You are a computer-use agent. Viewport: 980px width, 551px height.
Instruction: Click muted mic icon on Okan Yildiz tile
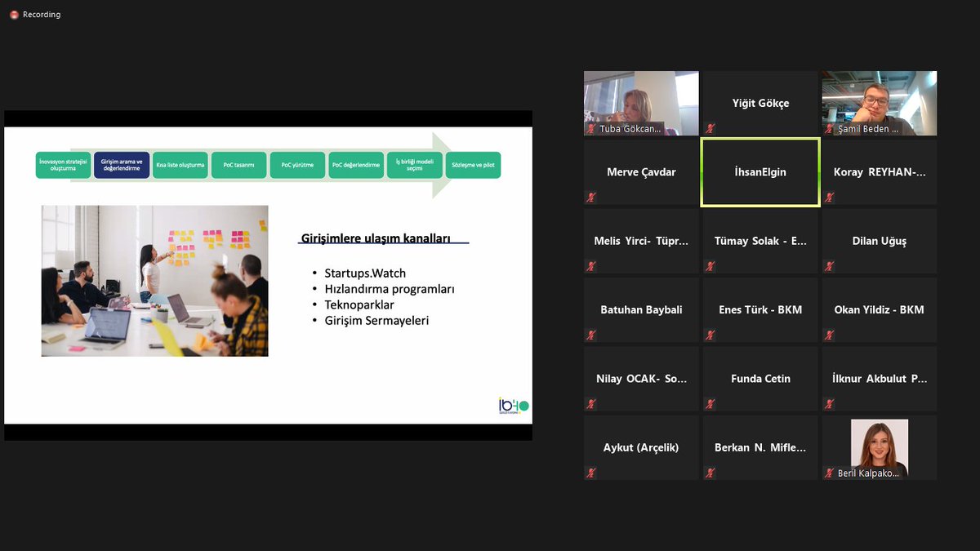pyautogui.click(x=830, y=335)
